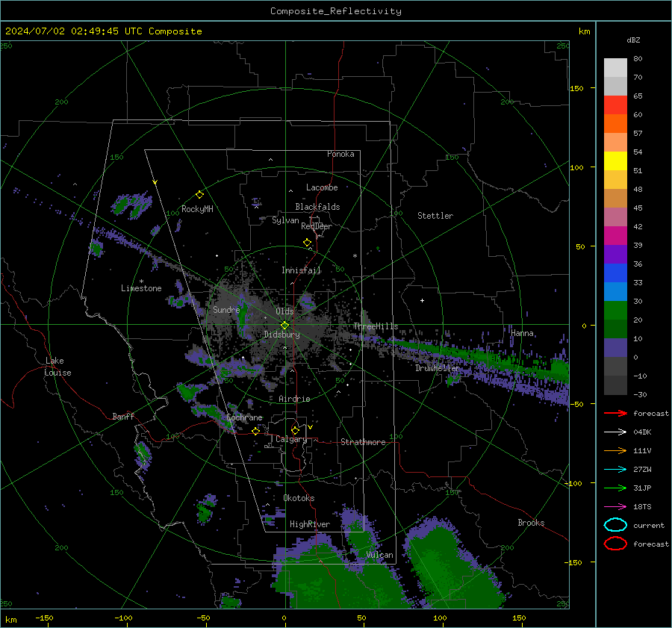This screenshot has width=672, height=628.
Task: Click the cyan 27ZW arrow in legend
Action: coord(615,470)
